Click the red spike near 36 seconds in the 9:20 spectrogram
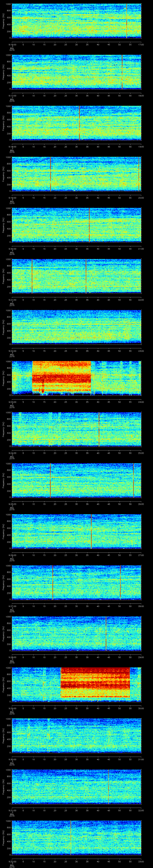This screenshot has width=153, height=868. point(89,225)
